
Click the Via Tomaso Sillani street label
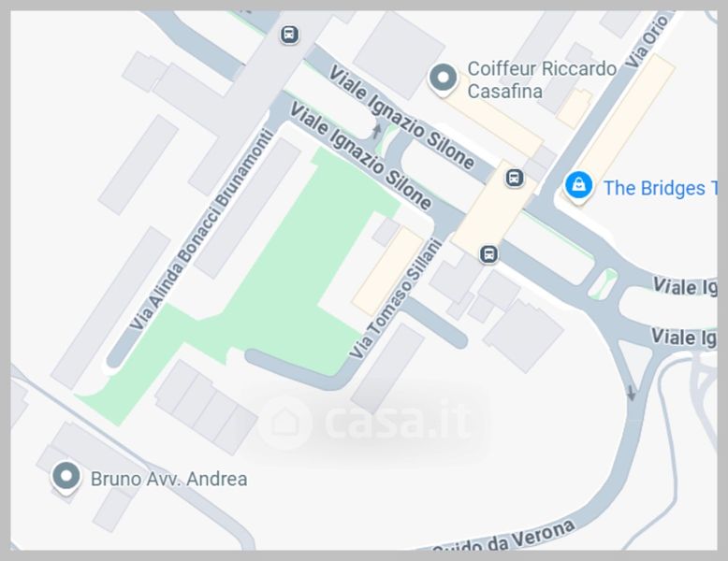click(396, 298)
